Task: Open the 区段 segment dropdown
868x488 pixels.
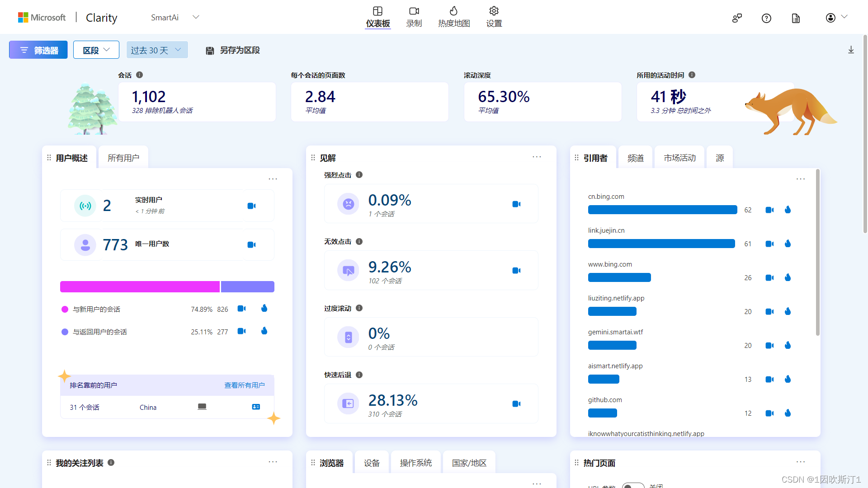Action: point(96,50)
